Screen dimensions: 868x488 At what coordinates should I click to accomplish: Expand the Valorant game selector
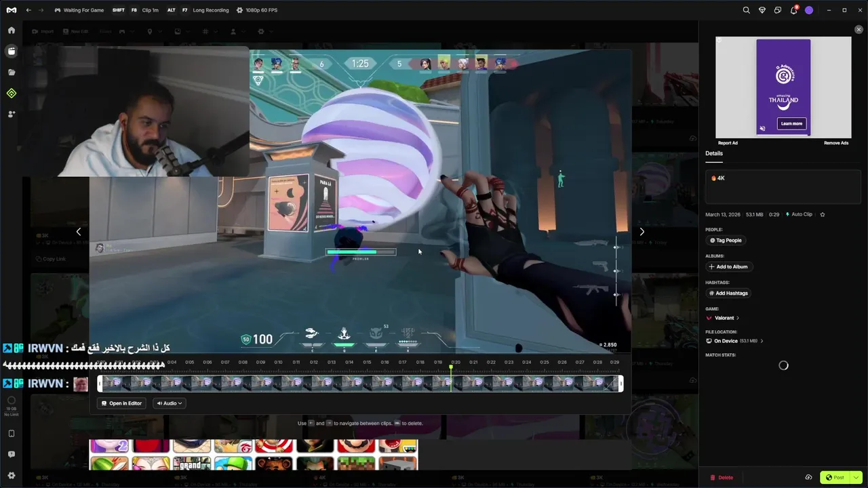[723, 318]
